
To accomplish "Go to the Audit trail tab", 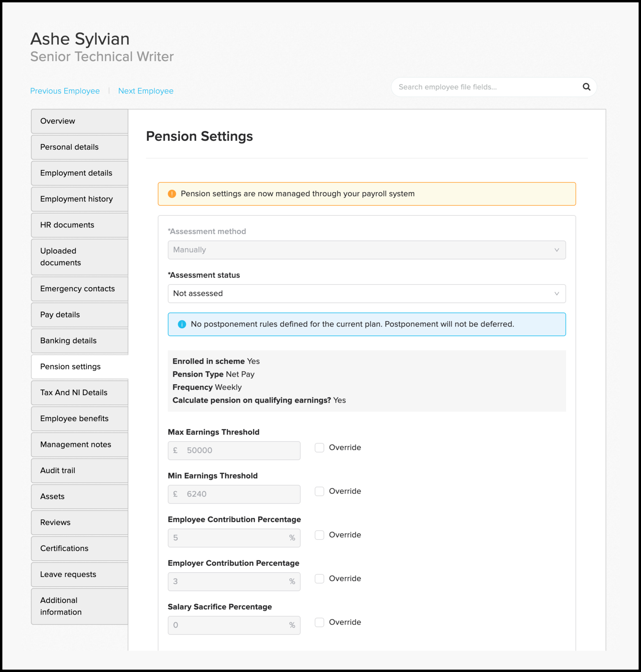I will (79, 470).
